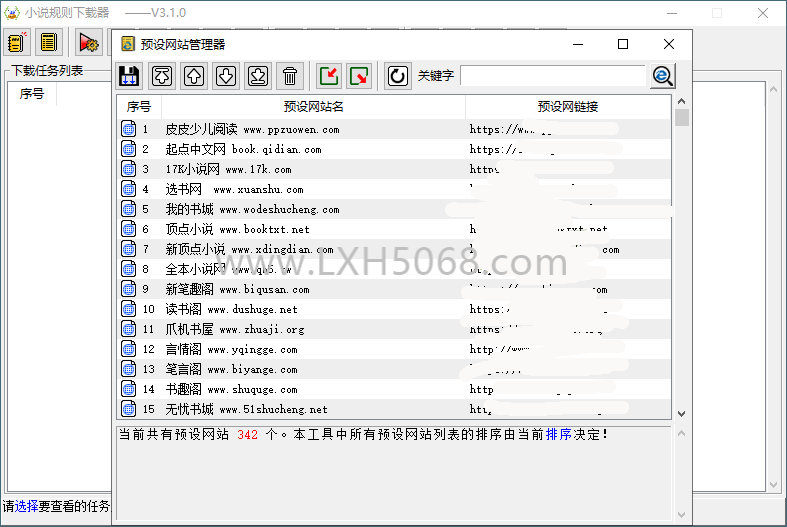Select 新顶点小说 www.xdingdian.com row
Screen dimensions: 787x527
(x=394, y=249)
